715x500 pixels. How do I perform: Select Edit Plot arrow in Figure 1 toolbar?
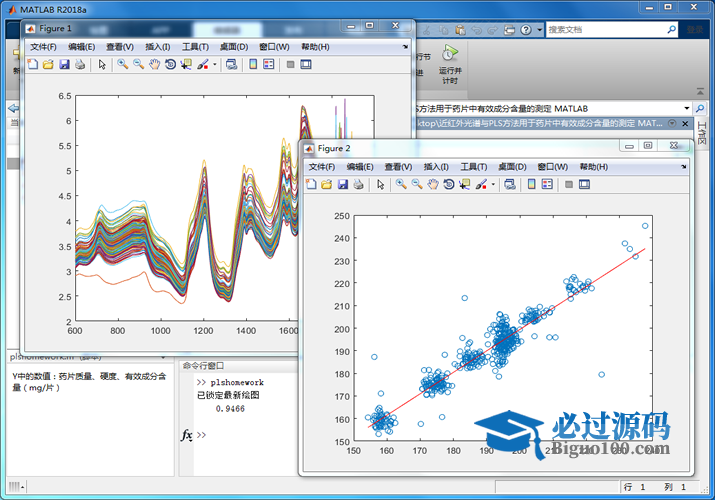click(102, 64)
